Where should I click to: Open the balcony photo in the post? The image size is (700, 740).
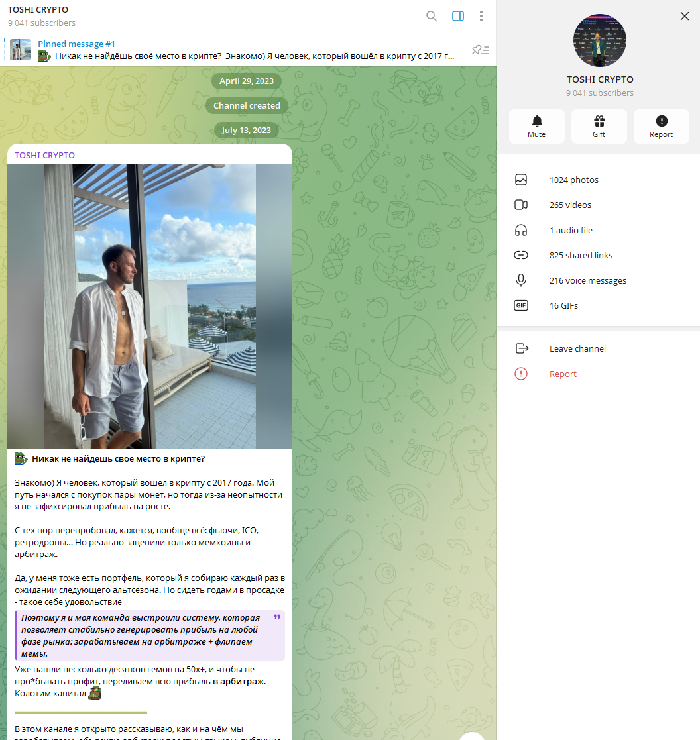(x=150, y=307)
